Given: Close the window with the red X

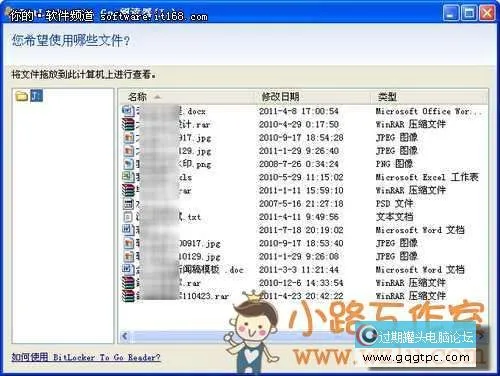Looking at the screenshot, I should point(487,13).
